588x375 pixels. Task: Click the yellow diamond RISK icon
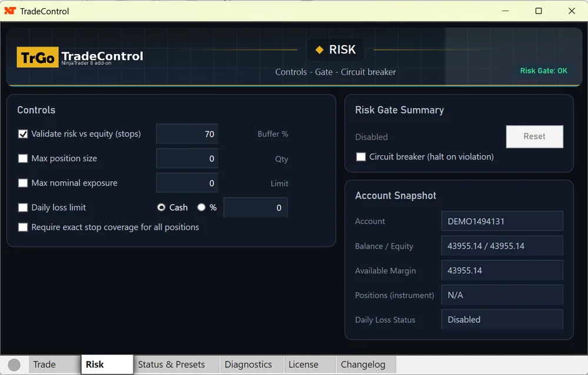(x=319, y=50)
